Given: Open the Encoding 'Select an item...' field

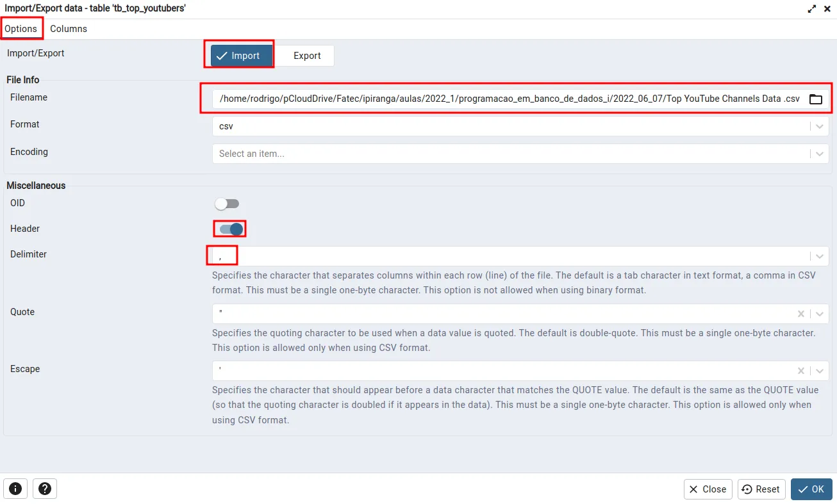Looking at the screenshot, I should [x=520, y=154].
